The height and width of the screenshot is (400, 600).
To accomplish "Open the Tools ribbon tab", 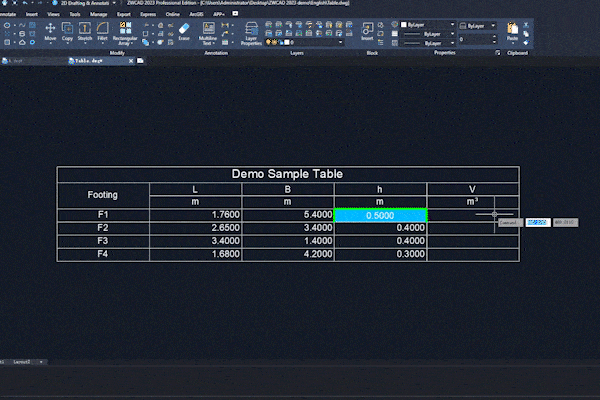I will [75, 14].
